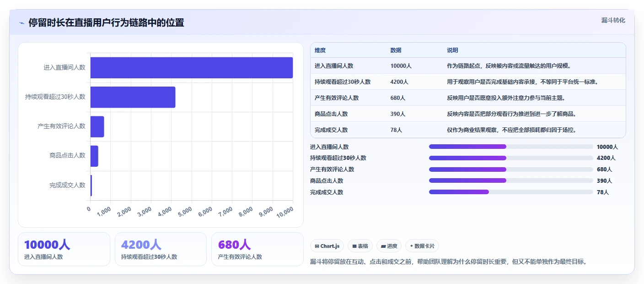The width and height of the screenshot is (644, 284).
Task: Click the 漏斗转化 label in the header
Action: click(613, 20)
